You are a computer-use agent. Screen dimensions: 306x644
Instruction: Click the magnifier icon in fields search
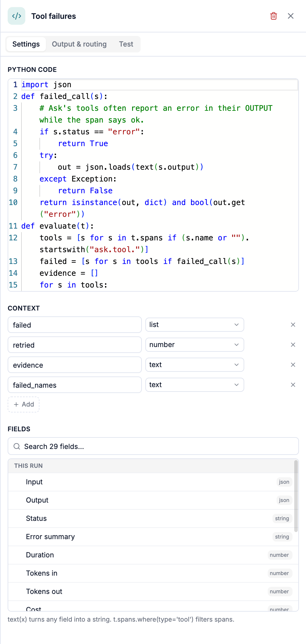tap(17, 446)
